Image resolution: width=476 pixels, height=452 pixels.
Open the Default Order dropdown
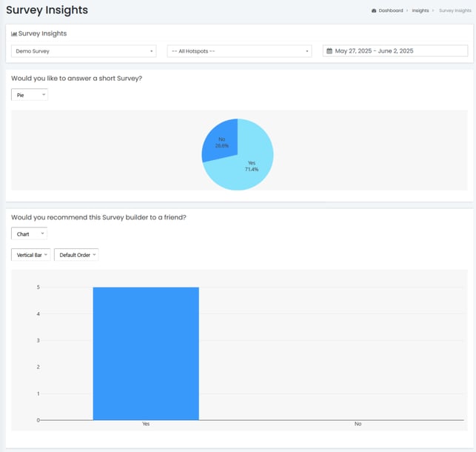click(x=76, y=255)
